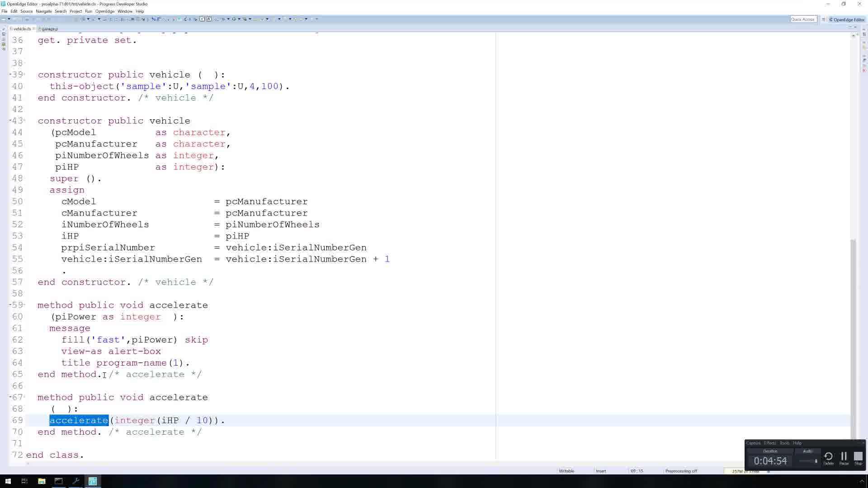Open the Source menu
This screenshot has height=488, width=868.
26,11
